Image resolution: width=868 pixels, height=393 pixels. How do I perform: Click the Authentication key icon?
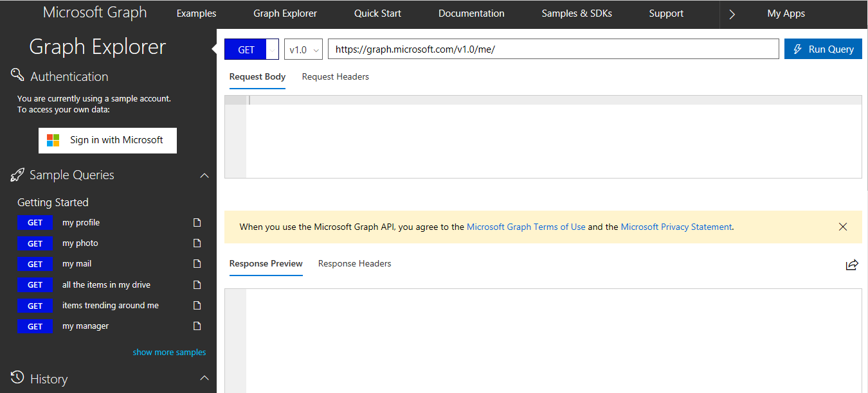coord(17,75)
